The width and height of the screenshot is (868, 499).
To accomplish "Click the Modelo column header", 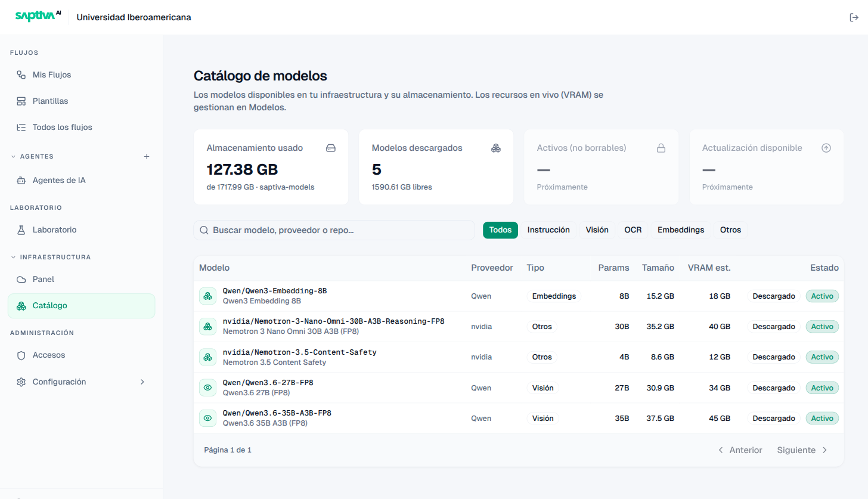I will (214, 268).
